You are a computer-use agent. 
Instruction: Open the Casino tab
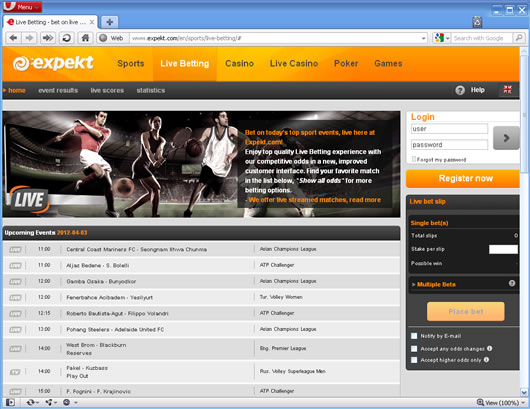click(239, 64)
